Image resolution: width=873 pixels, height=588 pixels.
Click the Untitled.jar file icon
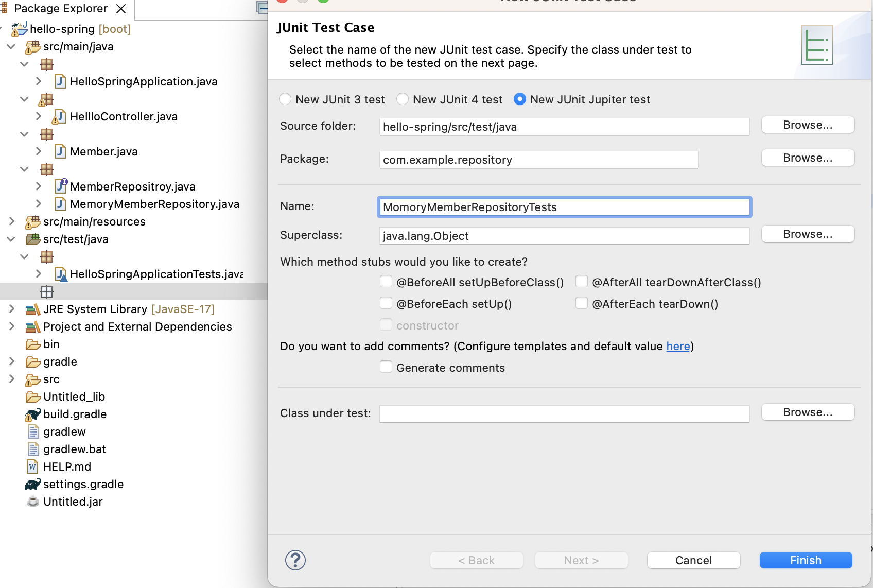click(x=33, y=502)
